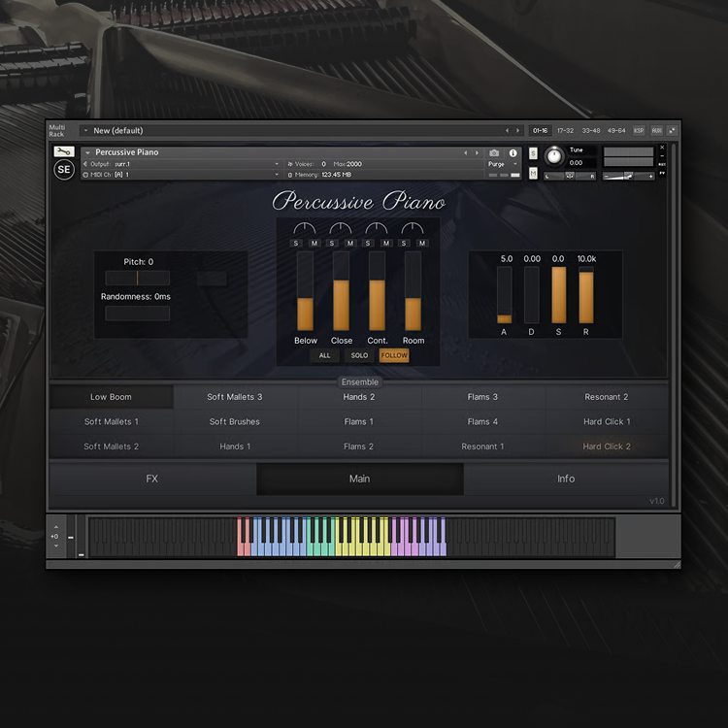Select the Soft Mallets 3 articulation
Screen dimensions: 728x728
click(235, 397)
